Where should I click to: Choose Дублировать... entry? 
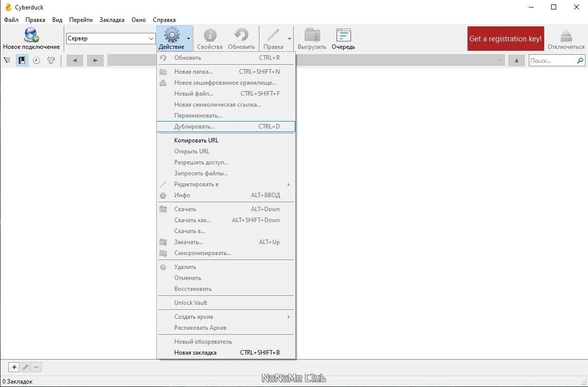[226, 127]
